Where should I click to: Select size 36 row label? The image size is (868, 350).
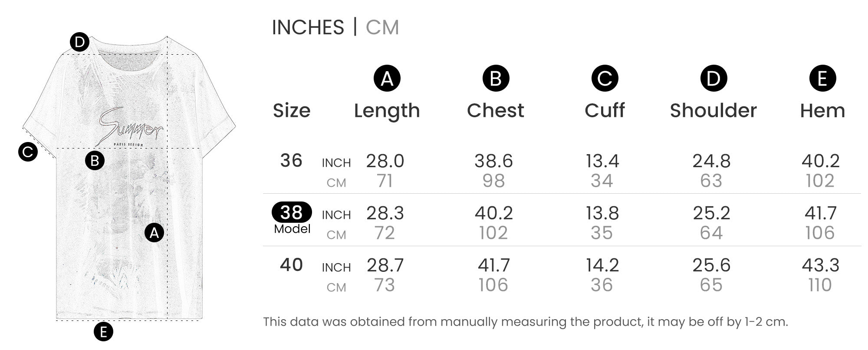(291, 161)
